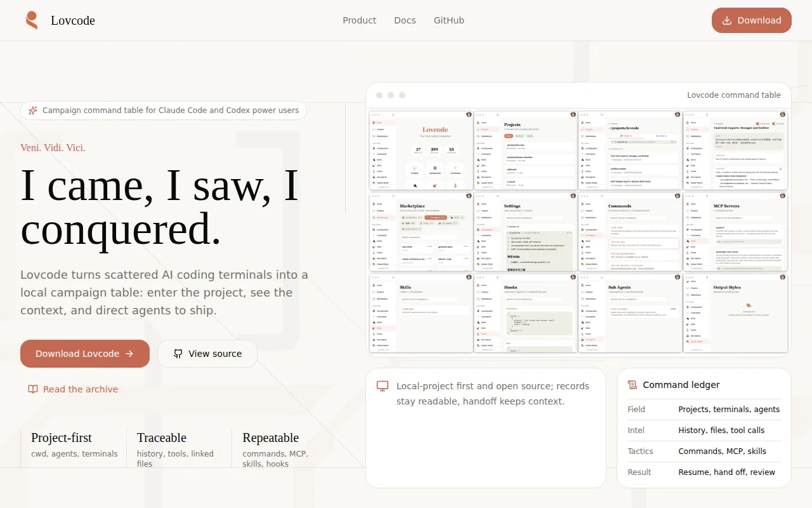This screenshot has height=508, width=812.
Task: Click the 'Project-first' feature heading
Action: (x=62, y=438)
